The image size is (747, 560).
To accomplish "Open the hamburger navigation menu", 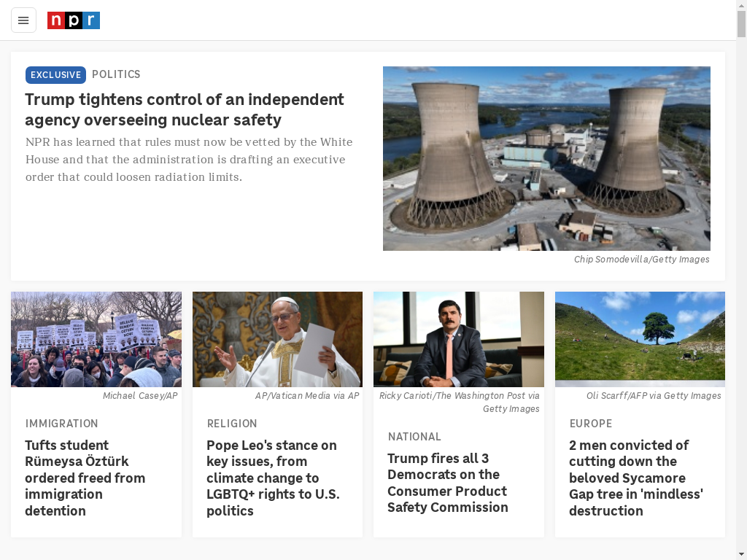I will [x=23, y=20].
